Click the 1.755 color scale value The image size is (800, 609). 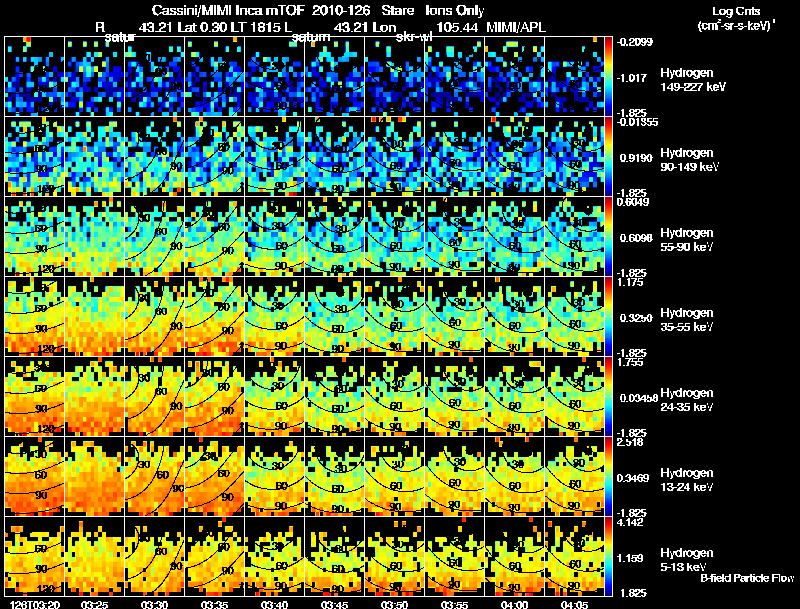point(630,363)
